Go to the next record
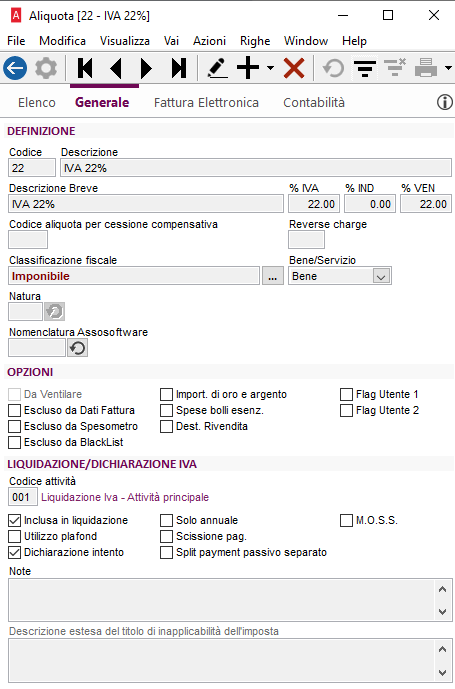This screenshot has height=689, width=455. pos(146,69)
